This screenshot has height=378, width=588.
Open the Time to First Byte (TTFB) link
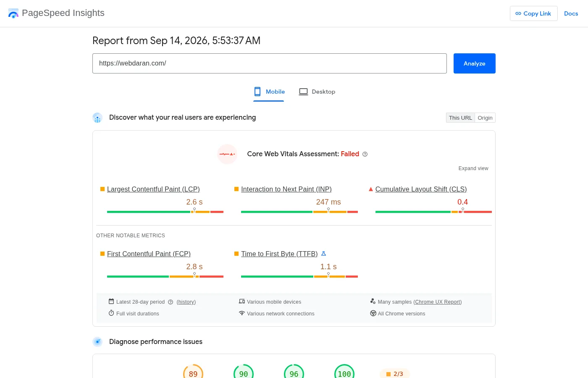pos(279,254)
